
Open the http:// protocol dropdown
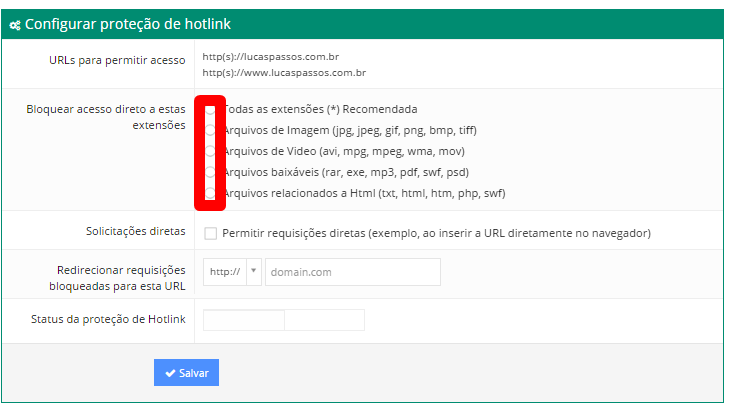(222, 272)
